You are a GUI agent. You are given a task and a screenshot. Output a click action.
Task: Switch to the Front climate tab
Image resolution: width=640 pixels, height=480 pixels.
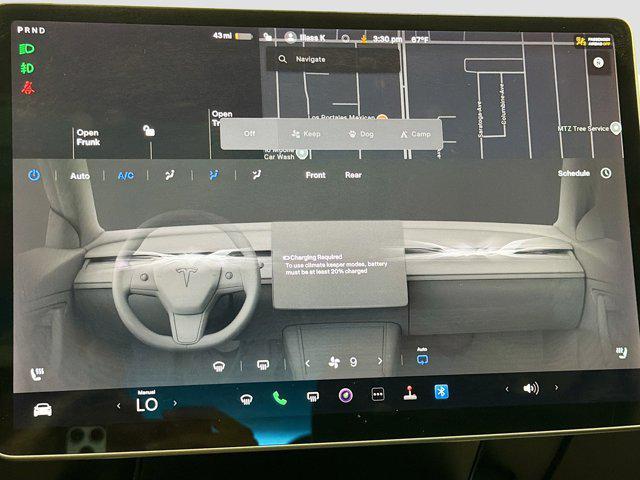coord(316,175)
